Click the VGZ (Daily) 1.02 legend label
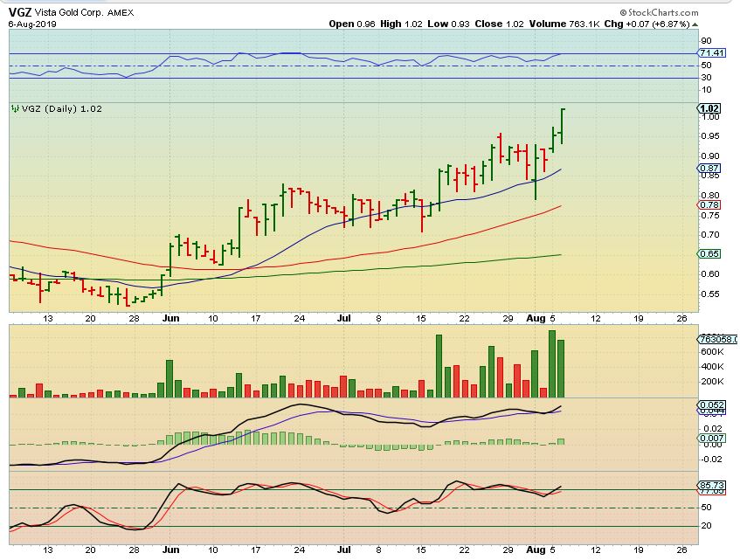This screenshot has width=740, height=560. 62,109
